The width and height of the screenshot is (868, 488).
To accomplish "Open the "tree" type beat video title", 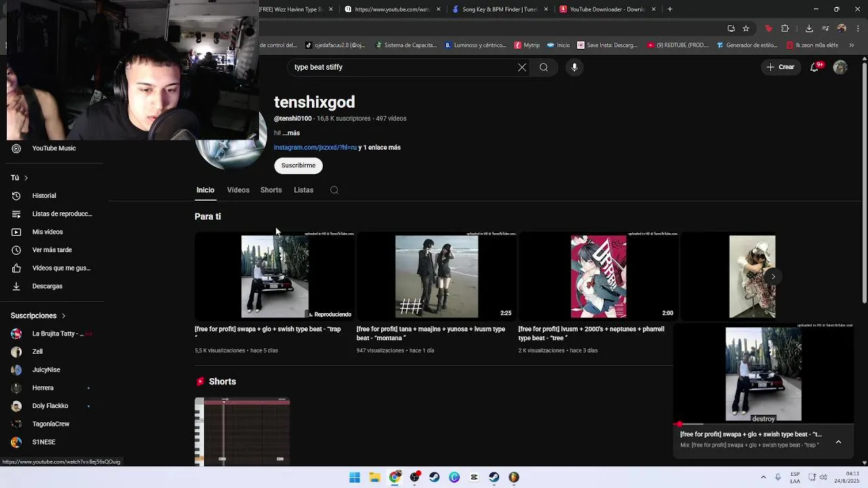I will pos(591,333).
